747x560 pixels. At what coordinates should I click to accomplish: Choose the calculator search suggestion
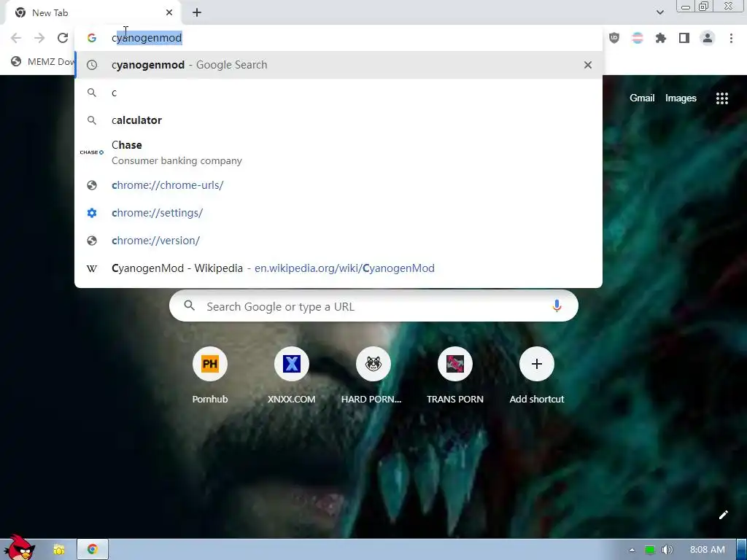pyautogui.click(x=338, y=120)
